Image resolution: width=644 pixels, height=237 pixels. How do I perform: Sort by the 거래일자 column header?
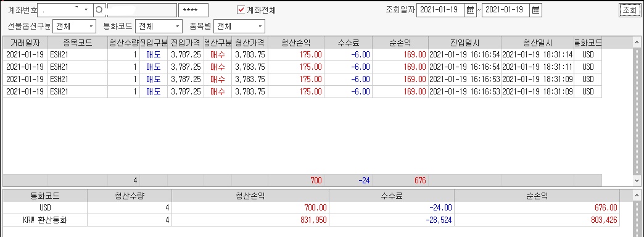(x=25, y=43)
